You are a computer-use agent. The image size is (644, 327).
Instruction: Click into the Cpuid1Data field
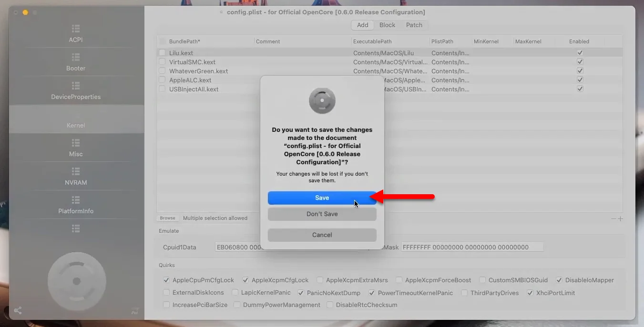[x=287, y=247]
